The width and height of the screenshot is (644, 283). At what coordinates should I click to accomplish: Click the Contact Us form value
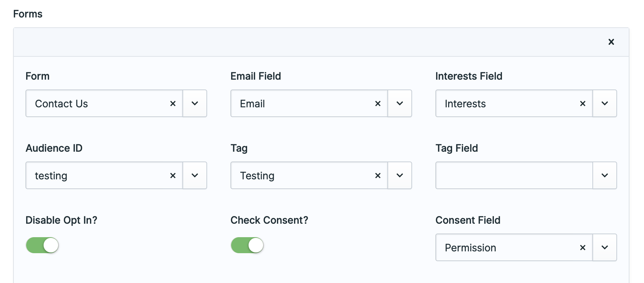point(62,104)
